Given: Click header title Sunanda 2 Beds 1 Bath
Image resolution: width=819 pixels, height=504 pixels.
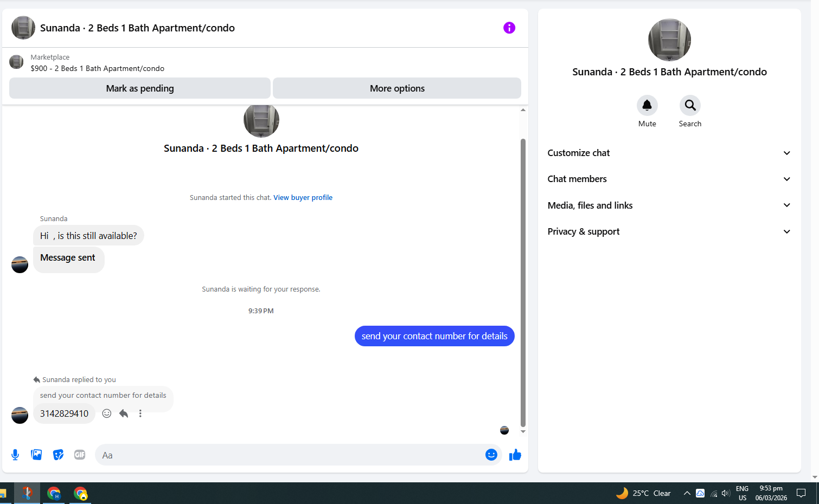Looking at the screenshot, I should coord(137,28).
